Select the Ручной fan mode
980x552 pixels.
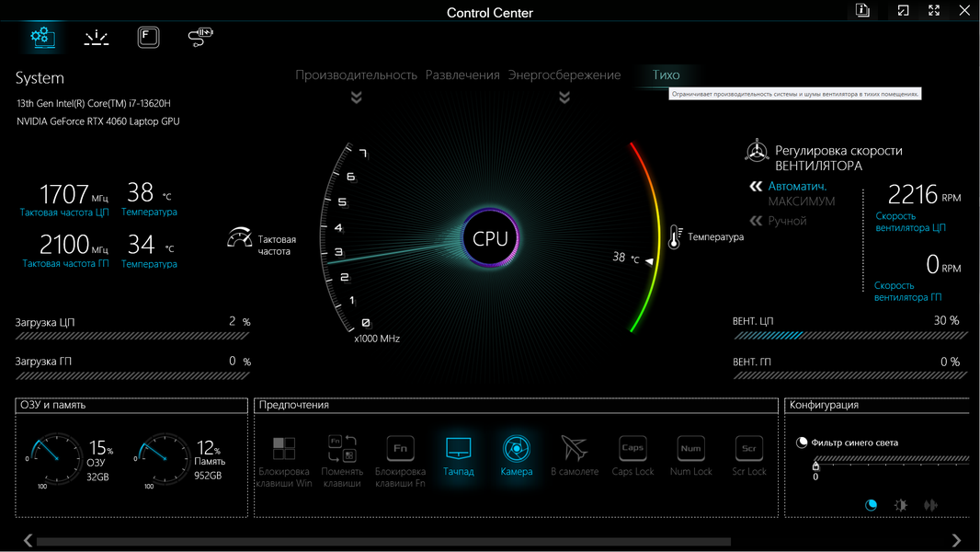tap(787, 221)
